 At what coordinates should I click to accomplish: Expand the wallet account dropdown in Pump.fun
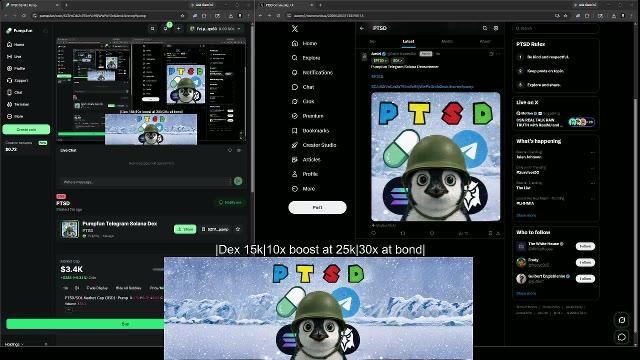(215, 29)
